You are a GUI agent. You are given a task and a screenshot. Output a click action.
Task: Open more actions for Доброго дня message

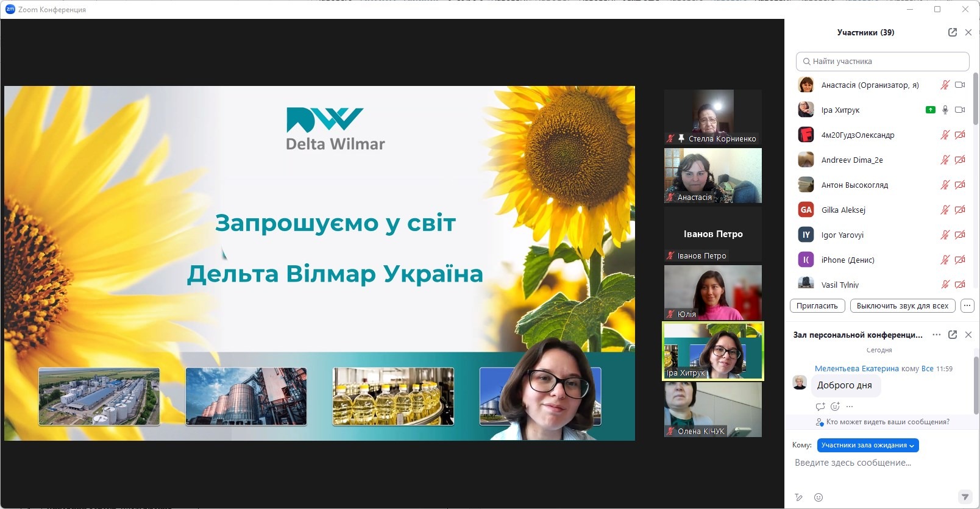coord(850,407)
